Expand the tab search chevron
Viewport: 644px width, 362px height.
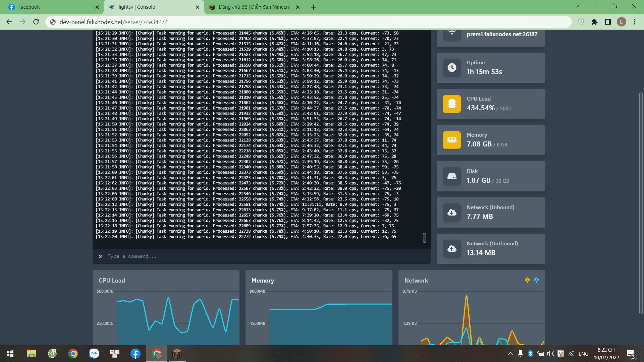[x=577, y=6]
